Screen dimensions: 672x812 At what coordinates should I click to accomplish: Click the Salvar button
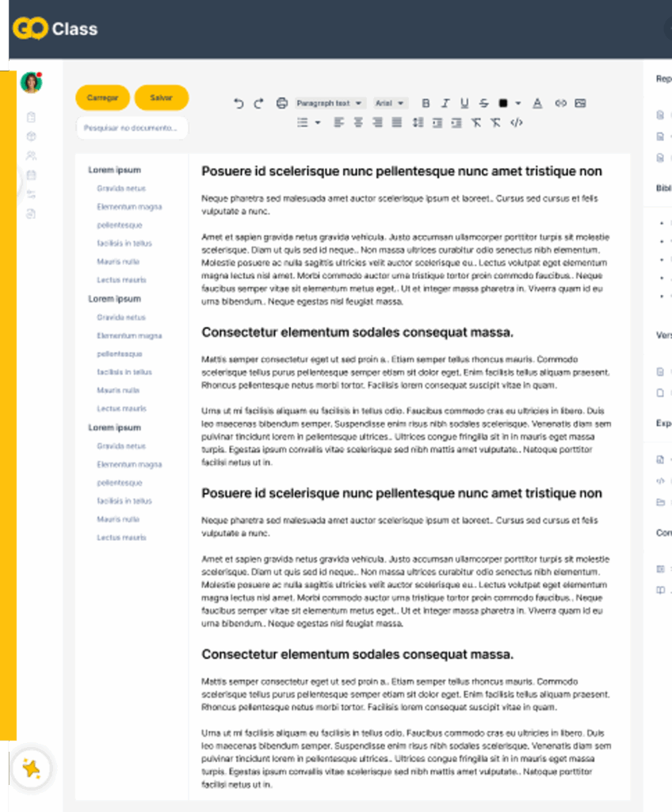(162, 98)
